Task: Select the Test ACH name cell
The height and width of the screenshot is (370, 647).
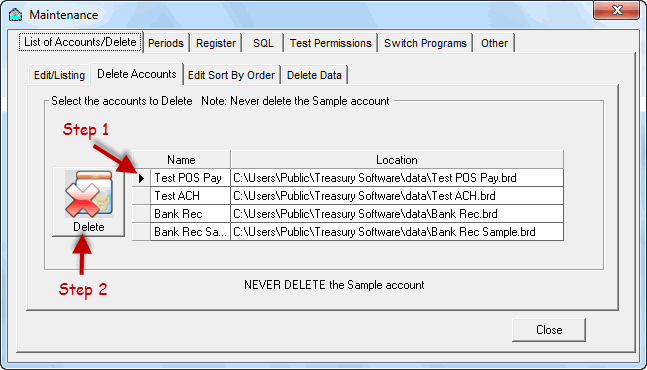Action: pos(190,196)
